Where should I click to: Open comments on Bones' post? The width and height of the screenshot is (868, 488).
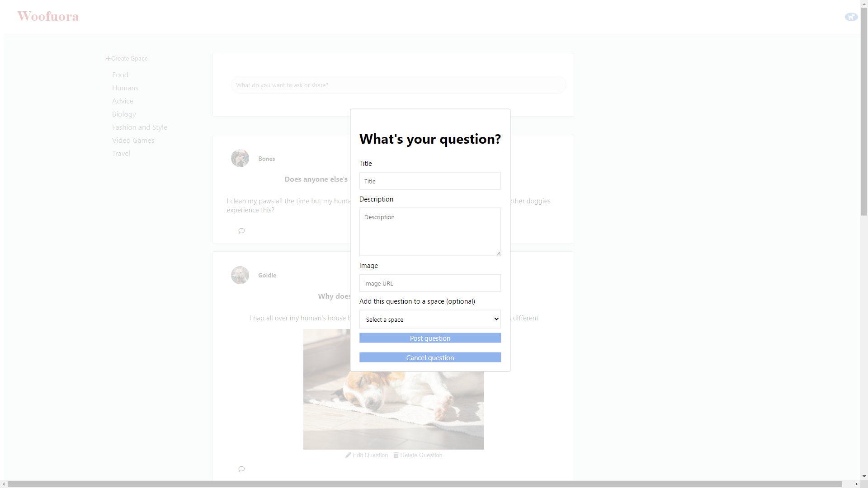point(241,230)
